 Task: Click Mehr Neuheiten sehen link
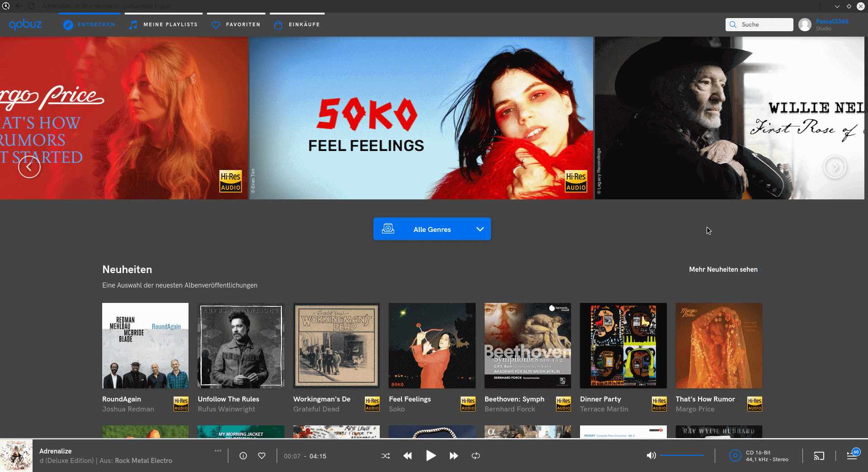pos(723,269)
